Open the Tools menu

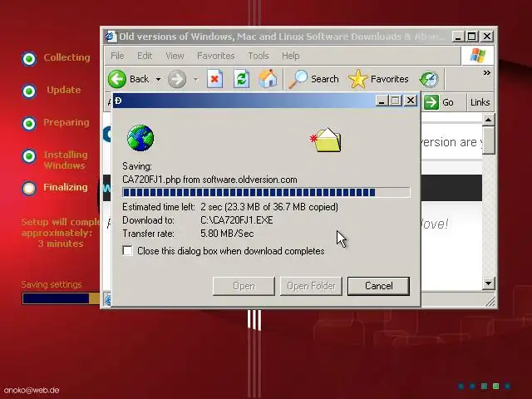(259, 56)
